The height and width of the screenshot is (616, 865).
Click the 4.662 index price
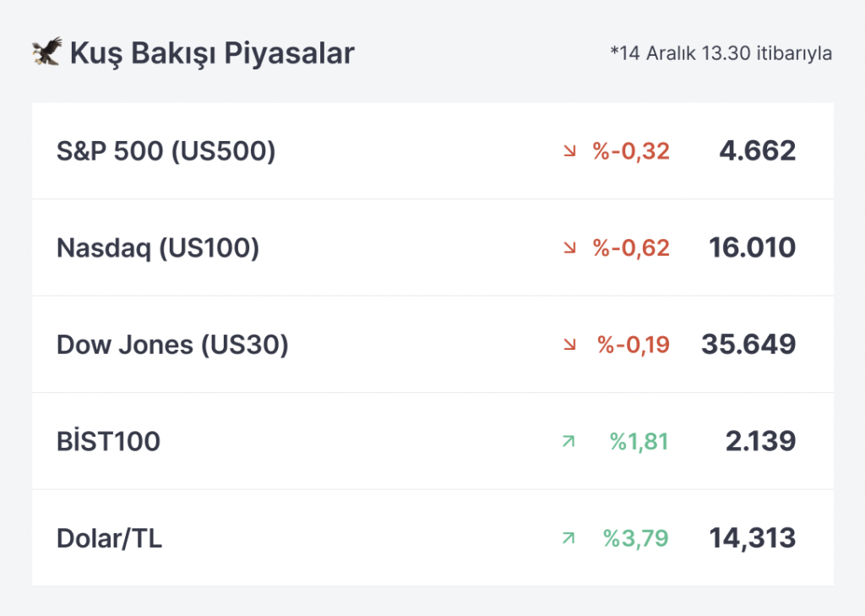coord(758,150)
